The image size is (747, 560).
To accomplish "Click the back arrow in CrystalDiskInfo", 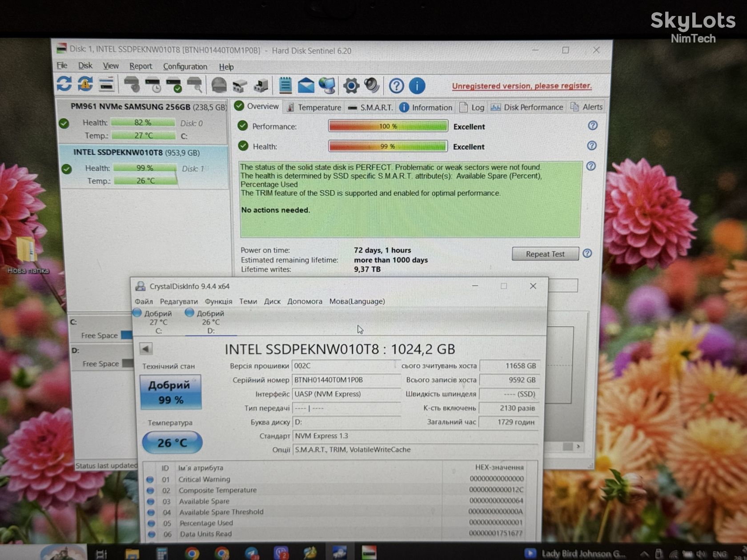I will pos(146,348).
